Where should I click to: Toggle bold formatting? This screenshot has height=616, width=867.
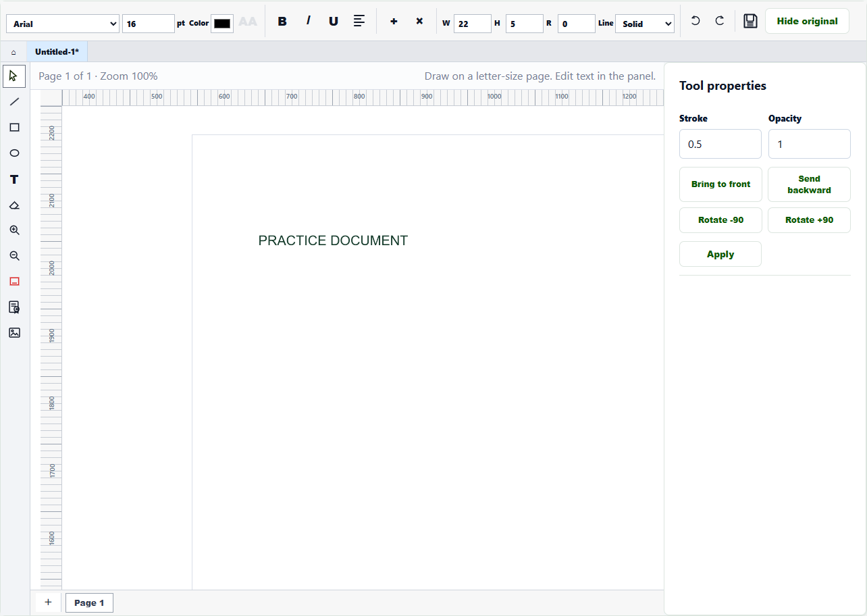[282, 21]
